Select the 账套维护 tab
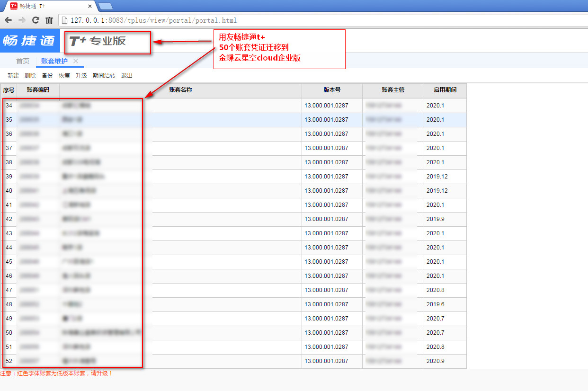588x391 pixels. click(54, 61)
